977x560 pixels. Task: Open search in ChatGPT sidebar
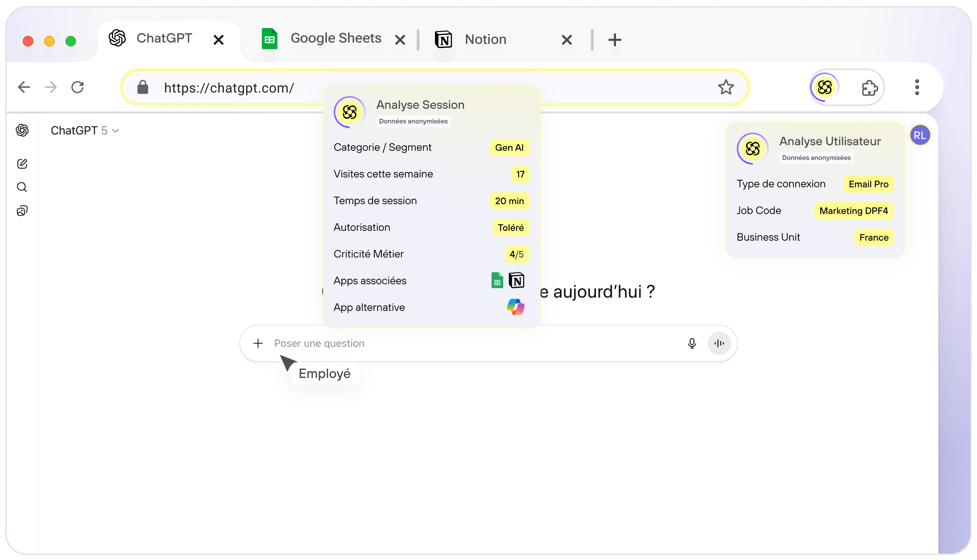22,187
